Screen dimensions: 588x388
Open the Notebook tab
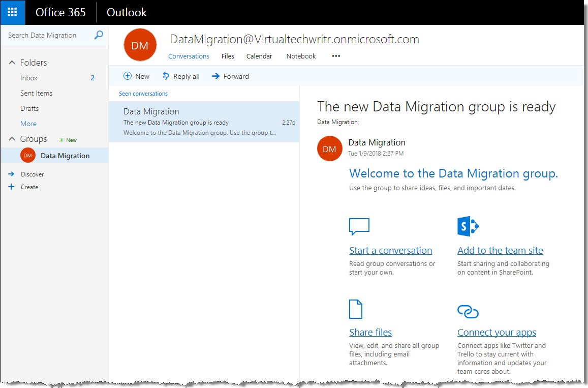301,56
